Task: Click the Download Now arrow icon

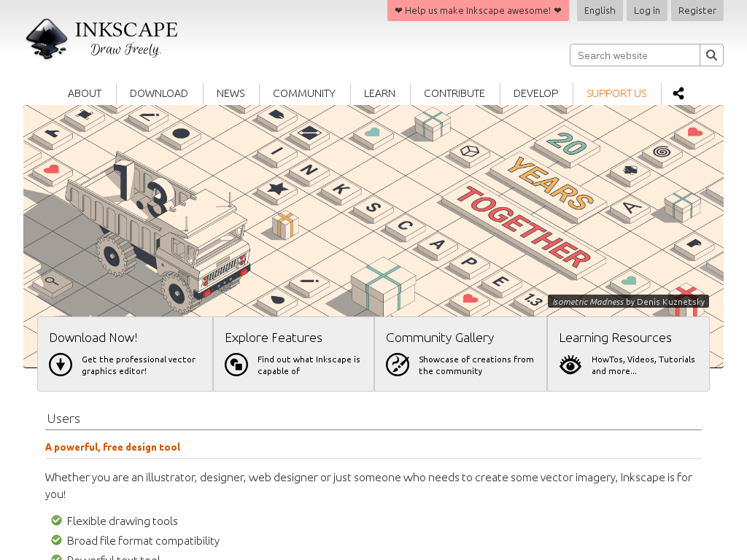Action: [x=61, y=365]
